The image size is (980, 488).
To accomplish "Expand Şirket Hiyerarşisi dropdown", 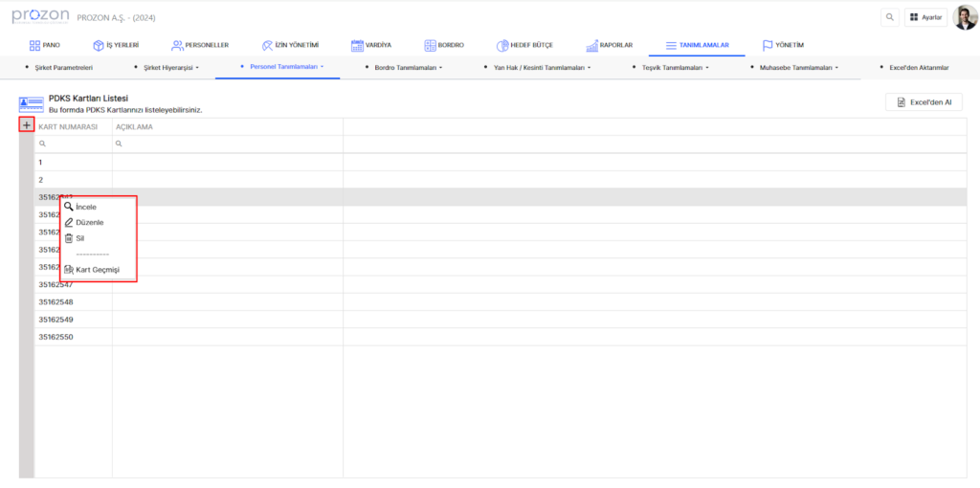I will click(169, 68).
